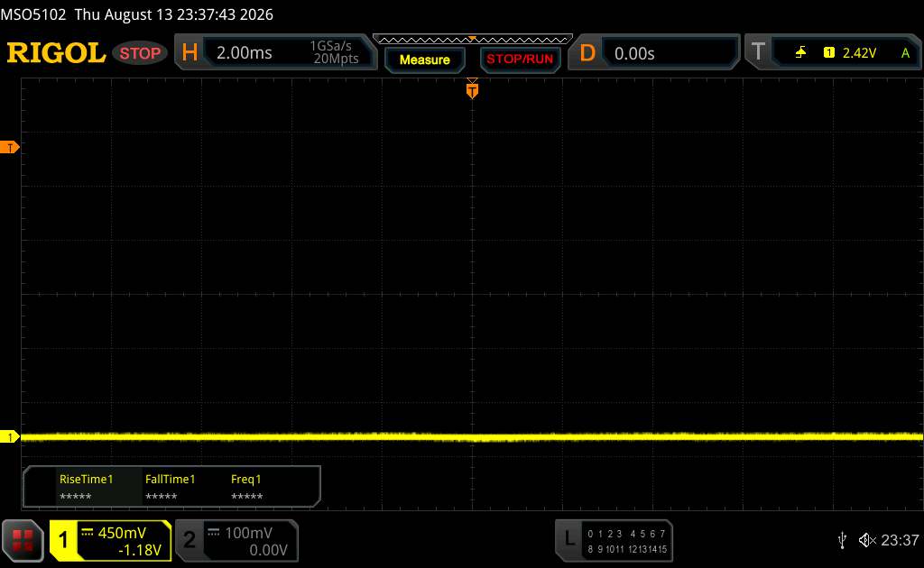Click the rising edge trigger icon
Image resolution: width=924 pixels, height=568 pixels.
[800, 52]
